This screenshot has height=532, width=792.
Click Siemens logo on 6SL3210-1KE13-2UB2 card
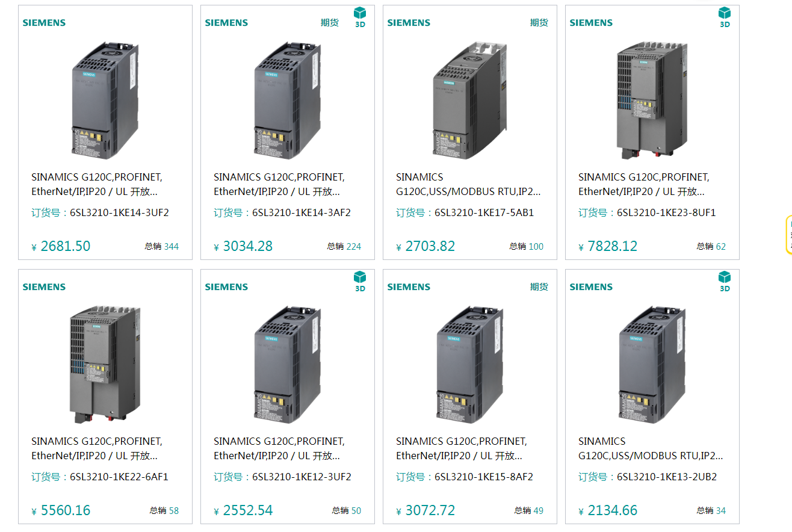tap(591, 287)
